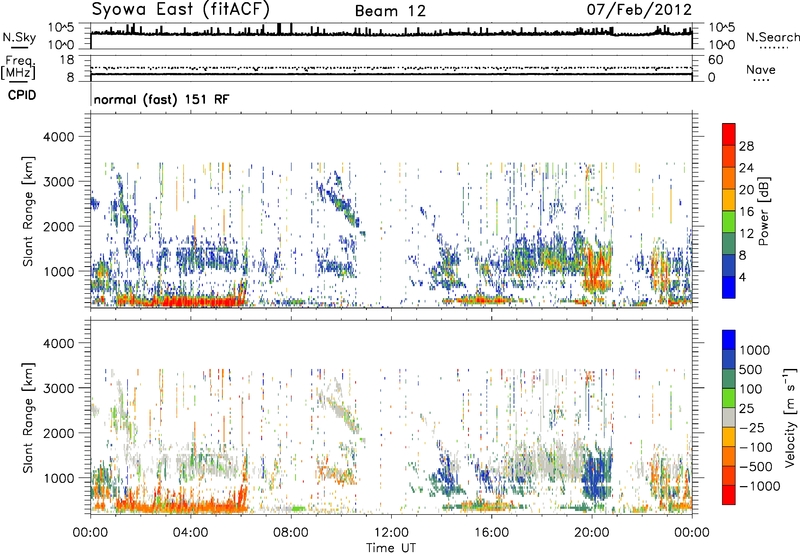
Task: Click the '18' frequency axis tick
Action: coord(67,60)
